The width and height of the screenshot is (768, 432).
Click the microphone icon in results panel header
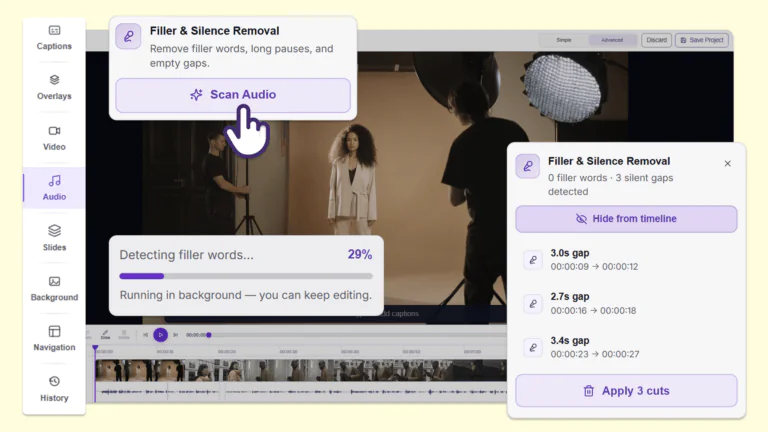528,166
